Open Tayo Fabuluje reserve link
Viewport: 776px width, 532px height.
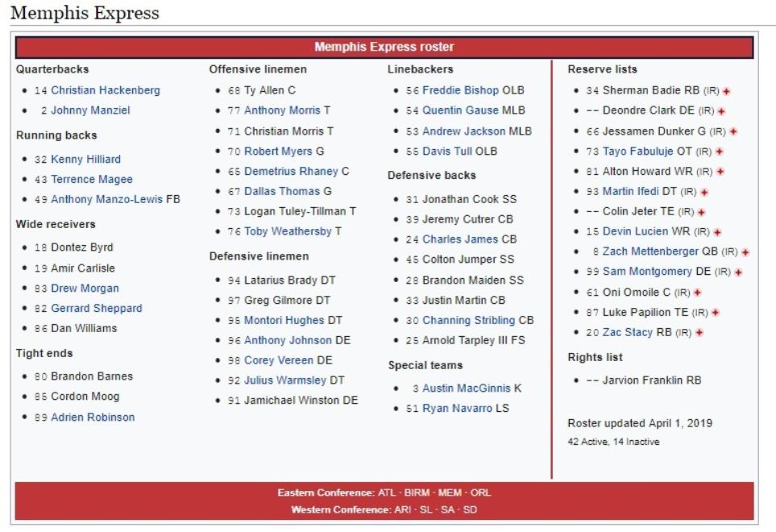click(638, 152)
